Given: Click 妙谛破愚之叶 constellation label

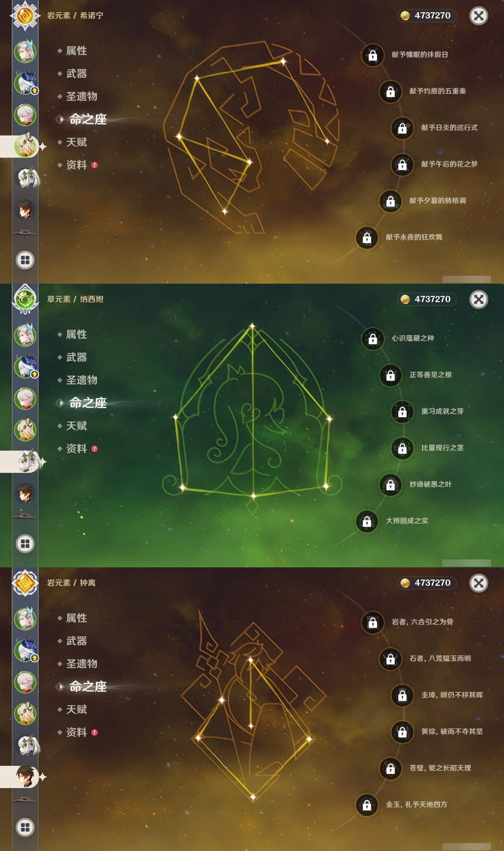Looking at the screenshot, I should tap(430, 484).
